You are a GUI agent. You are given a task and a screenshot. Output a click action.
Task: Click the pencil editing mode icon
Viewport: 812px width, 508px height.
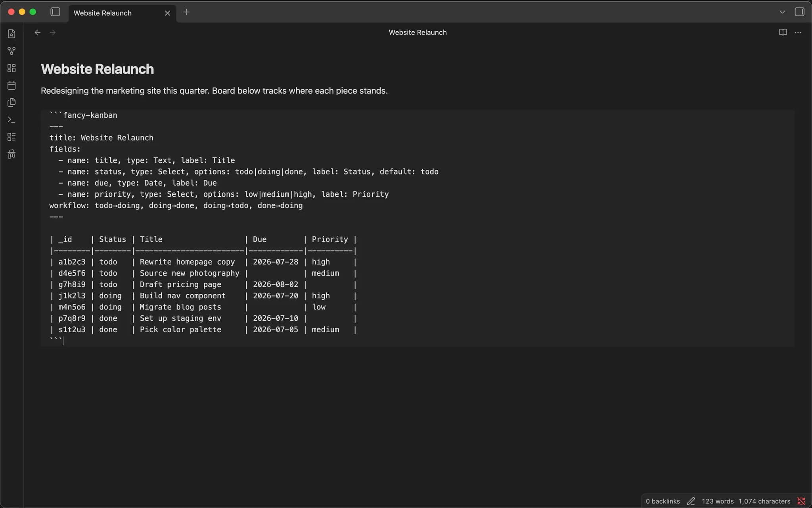point(691,501)
